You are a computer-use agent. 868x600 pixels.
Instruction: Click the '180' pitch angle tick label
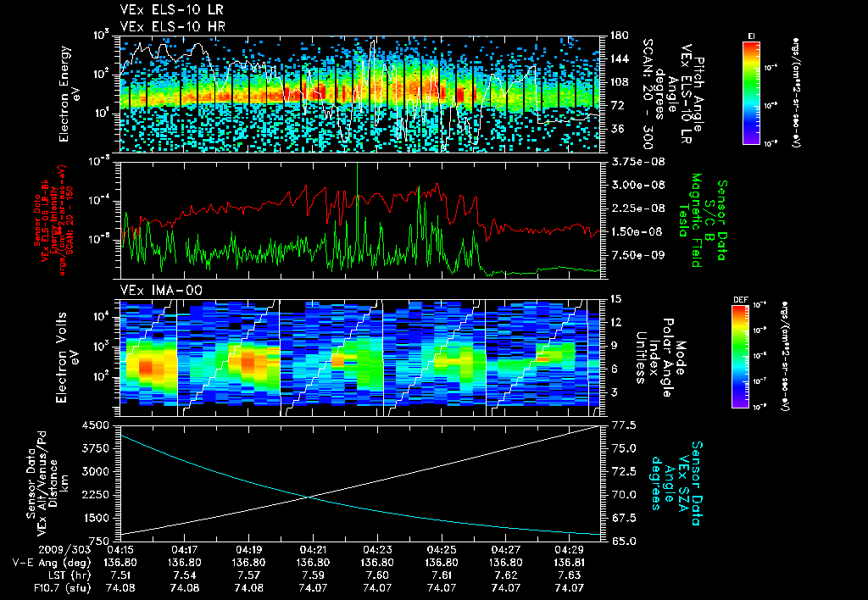(x=619, y=36)
